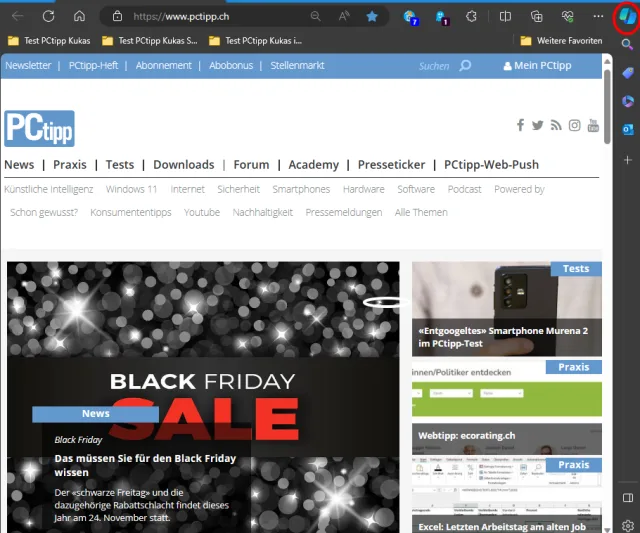
Task: Open Nachhaltigkeit topic link
Action: pos(262,212)
